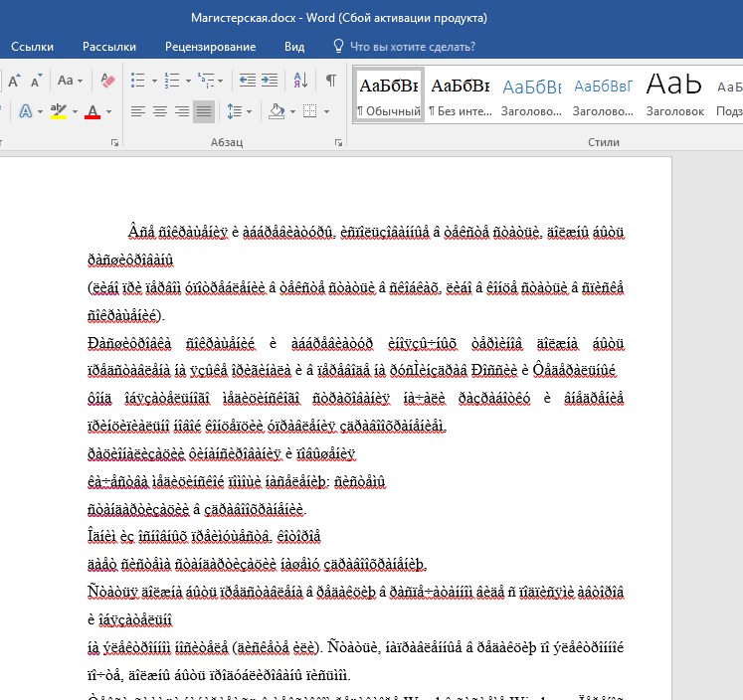
Task: Toggle right text alignment
Action: (x=182, y=110)
